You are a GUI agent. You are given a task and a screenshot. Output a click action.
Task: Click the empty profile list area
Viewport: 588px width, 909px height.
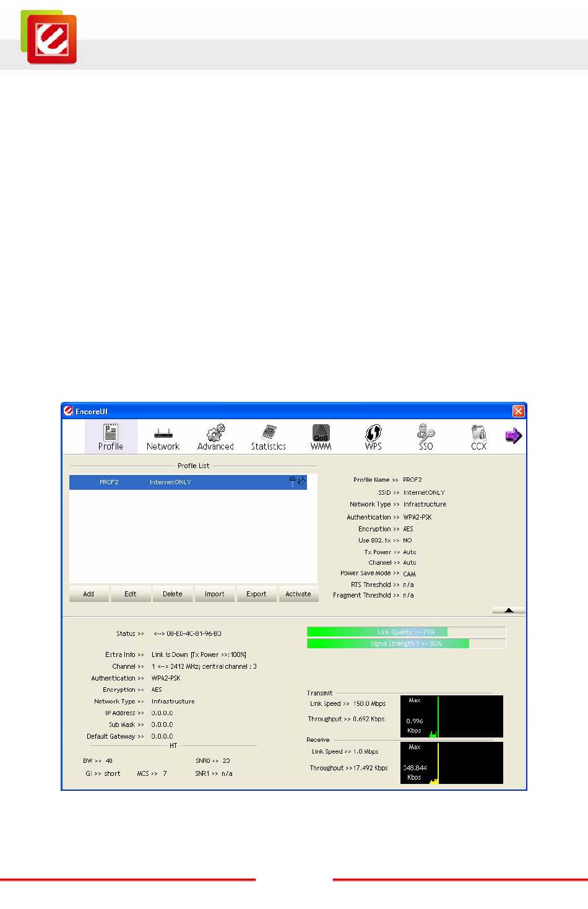tap(193, 536)
